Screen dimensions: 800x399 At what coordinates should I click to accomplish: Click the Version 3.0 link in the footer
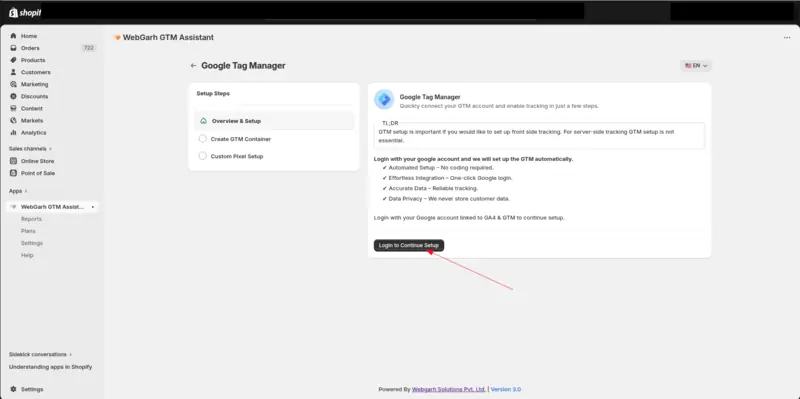[506, 389]
